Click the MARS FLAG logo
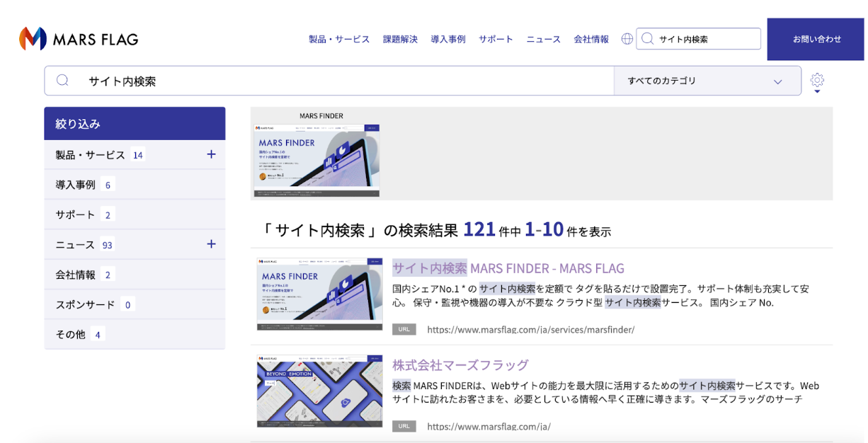868x443 pixels. pyautogui.click(x=79, y=38)
